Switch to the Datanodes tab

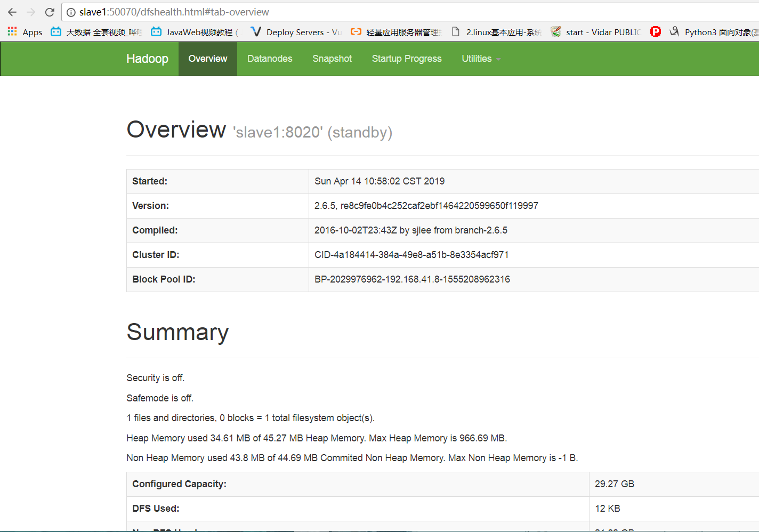[x=270, y=59]
